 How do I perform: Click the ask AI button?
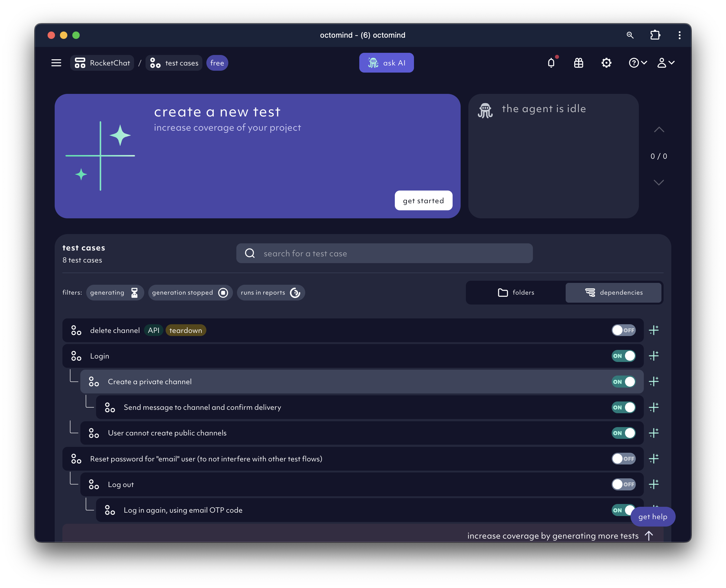[386, 63]
